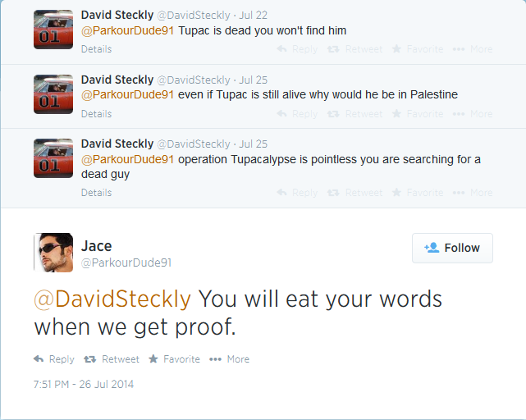The width and height of the screenshot is (526, 420).
Task: Follow Jace @ParkourDude91
Action: click(452, 248)
